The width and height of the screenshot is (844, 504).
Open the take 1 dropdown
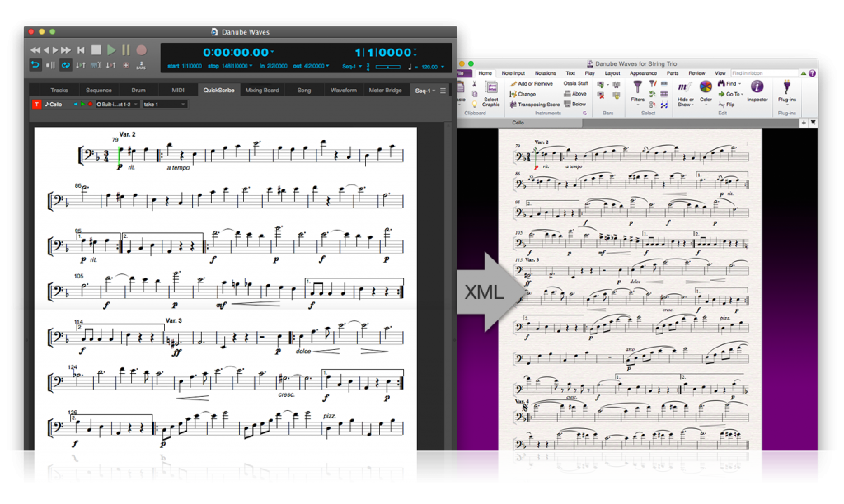(164, 105)
